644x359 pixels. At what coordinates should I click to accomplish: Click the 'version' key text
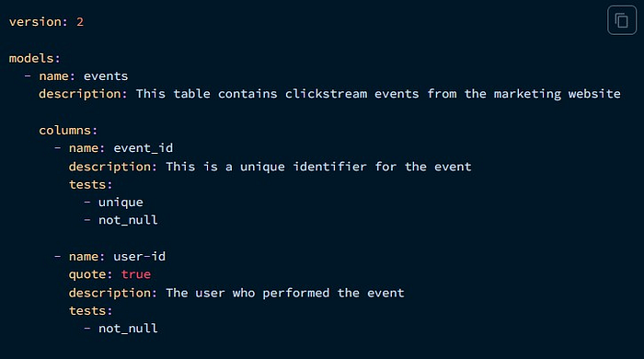point(35,22)
